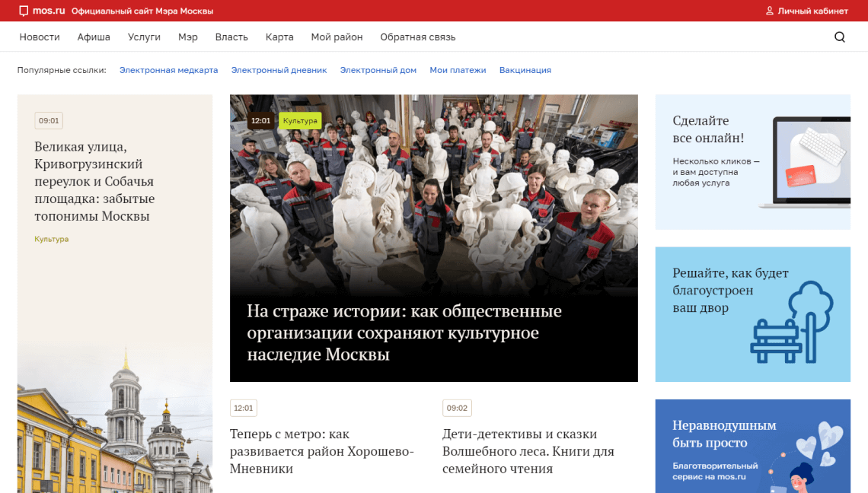The image size is (868, 493).
Task: Open the Новости menu item
Action: tap(40, 37)
